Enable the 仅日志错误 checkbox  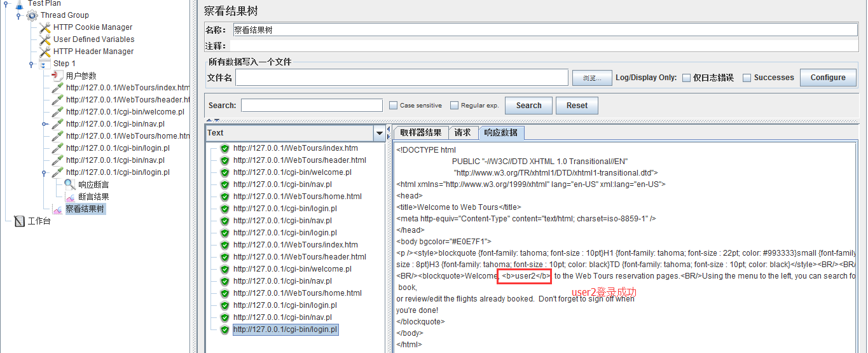coord(686,78)
